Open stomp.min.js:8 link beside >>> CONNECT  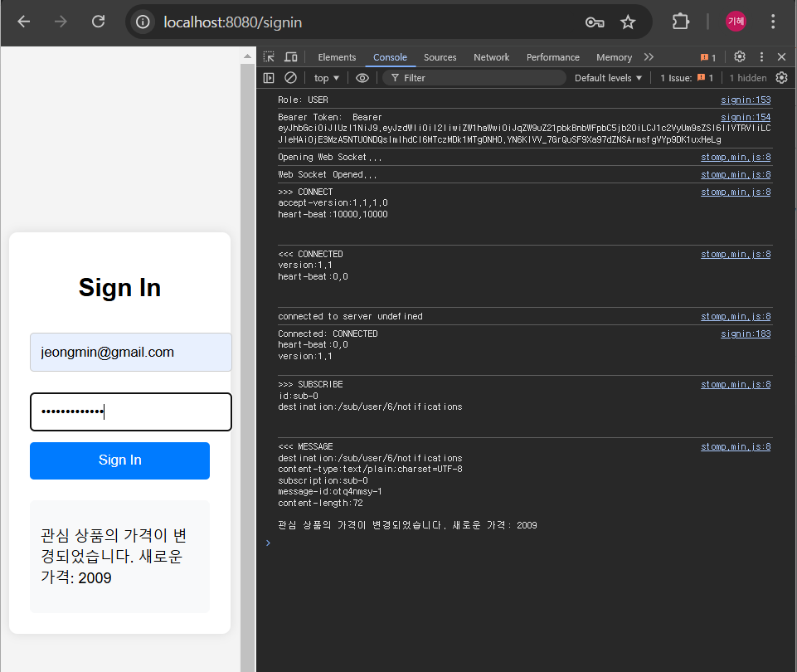click(736, 192)
